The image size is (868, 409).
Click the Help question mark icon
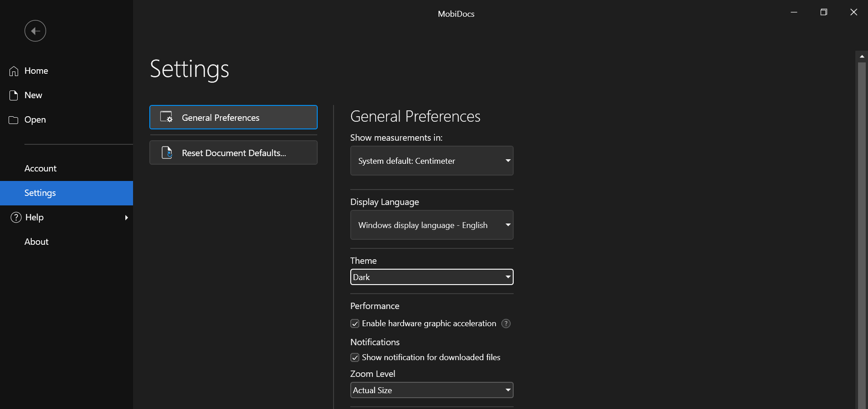[x=16, y=217]
